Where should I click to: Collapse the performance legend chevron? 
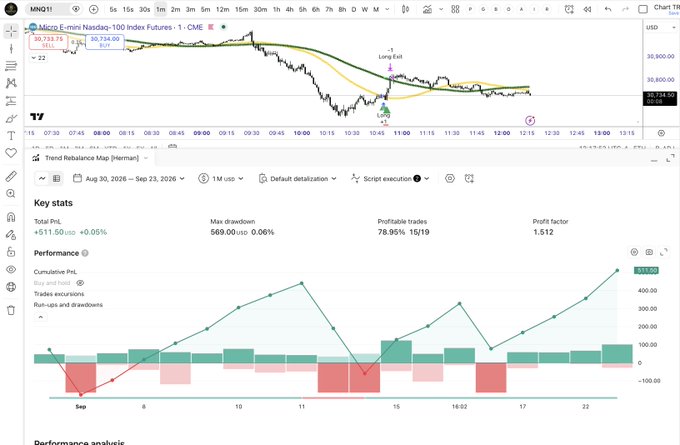point(40,317)
